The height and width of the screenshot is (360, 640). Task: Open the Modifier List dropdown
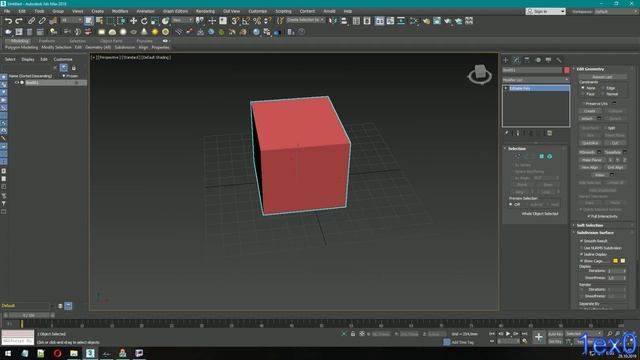point(536,80)
